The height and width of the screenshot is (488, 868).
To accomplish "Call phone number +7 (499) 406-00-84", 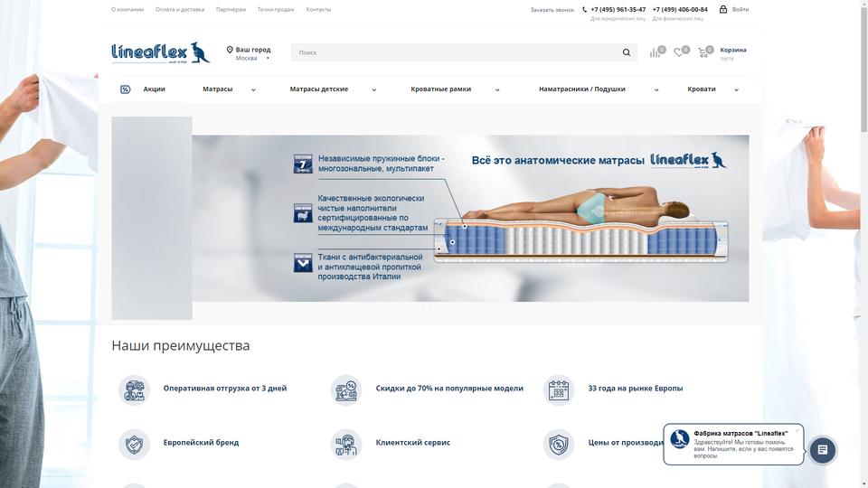I will click(680, 9).
